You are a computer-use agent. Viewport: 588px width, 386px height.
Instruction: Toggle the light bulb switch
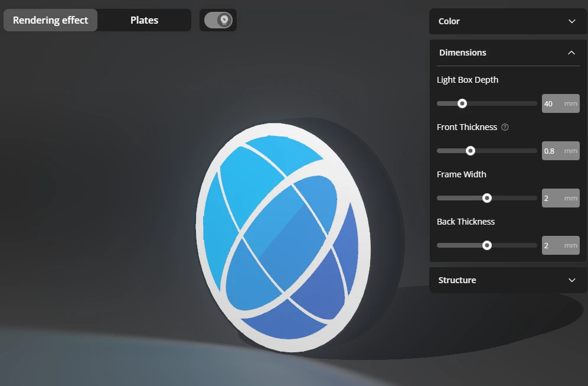pos(218,20)
